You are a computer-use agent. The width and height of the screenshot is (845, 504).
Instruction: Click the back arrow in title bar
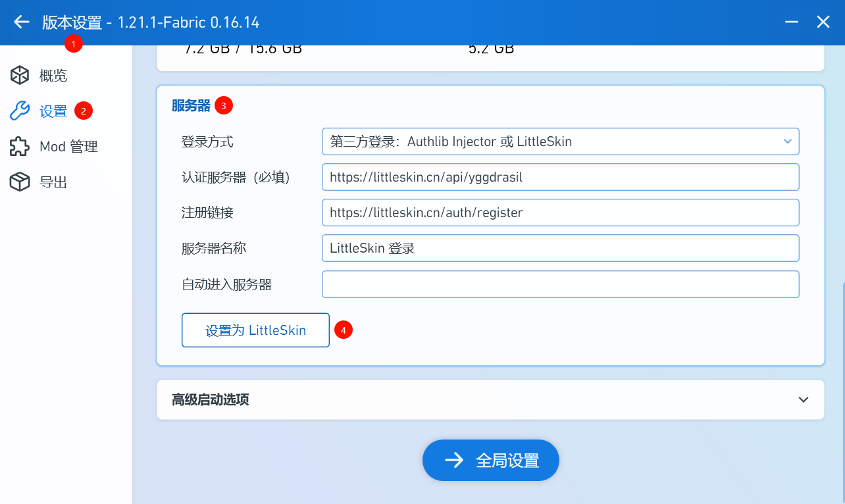[22, 22]
